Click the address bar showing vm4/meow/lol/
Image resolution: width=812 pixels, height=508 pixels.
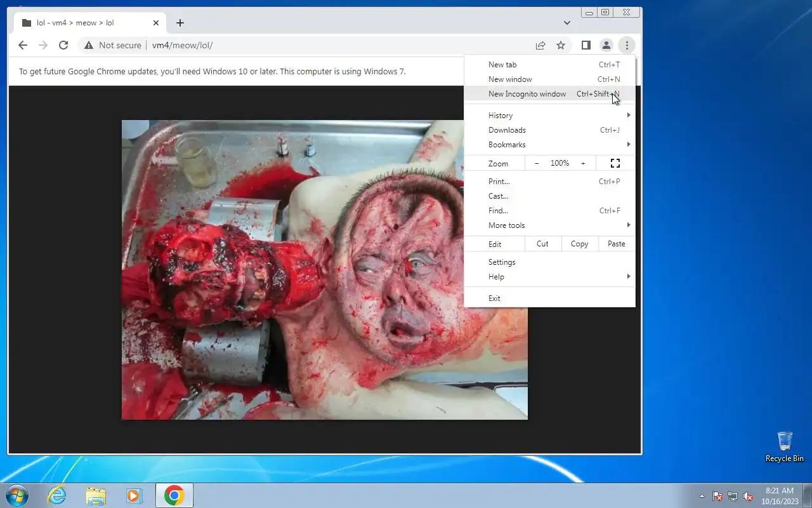[317, 45]
